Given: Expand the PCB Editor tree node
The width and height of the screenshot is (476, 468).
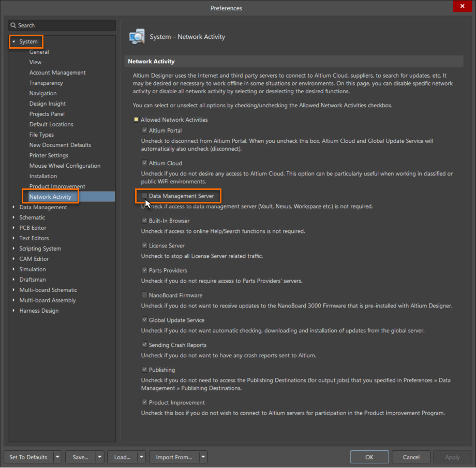Looking at the screenshot, I should click(x=13, y=228).
